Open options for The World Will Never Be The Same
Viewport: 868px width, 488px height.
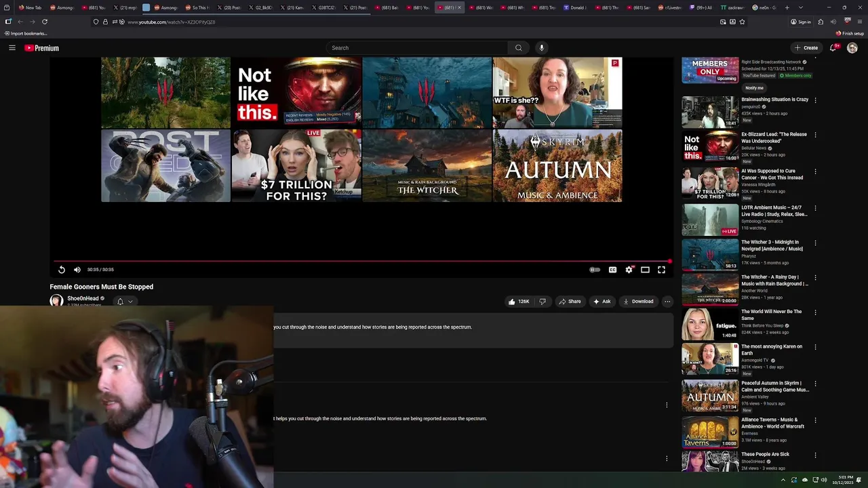815,312
